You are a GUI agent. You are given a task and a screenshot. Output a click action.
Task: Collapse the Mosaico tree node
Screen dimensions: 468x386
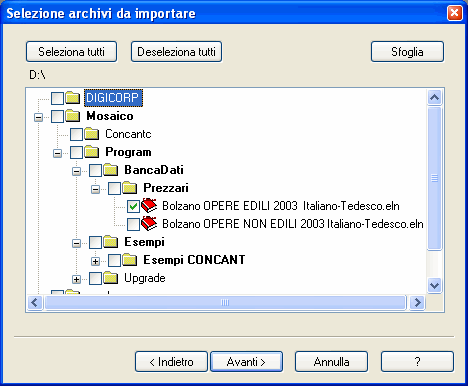[39, 117]
